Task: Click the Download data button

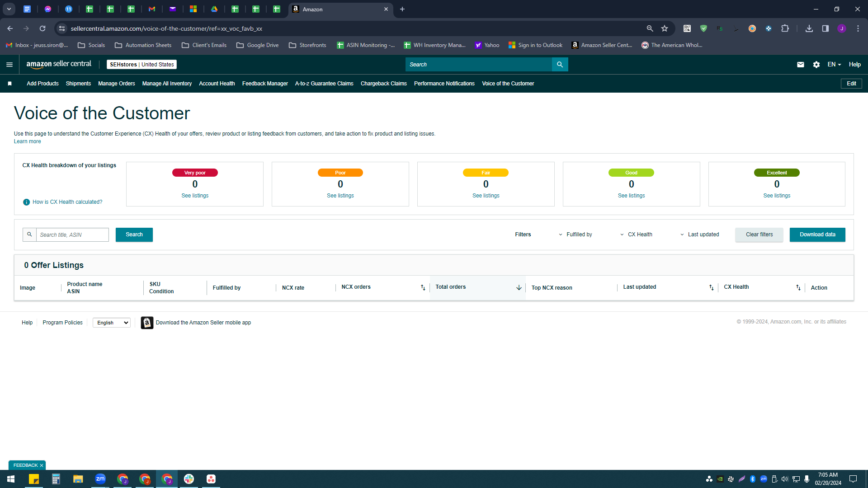Action: pyautogui.click(x=817, y=235)
